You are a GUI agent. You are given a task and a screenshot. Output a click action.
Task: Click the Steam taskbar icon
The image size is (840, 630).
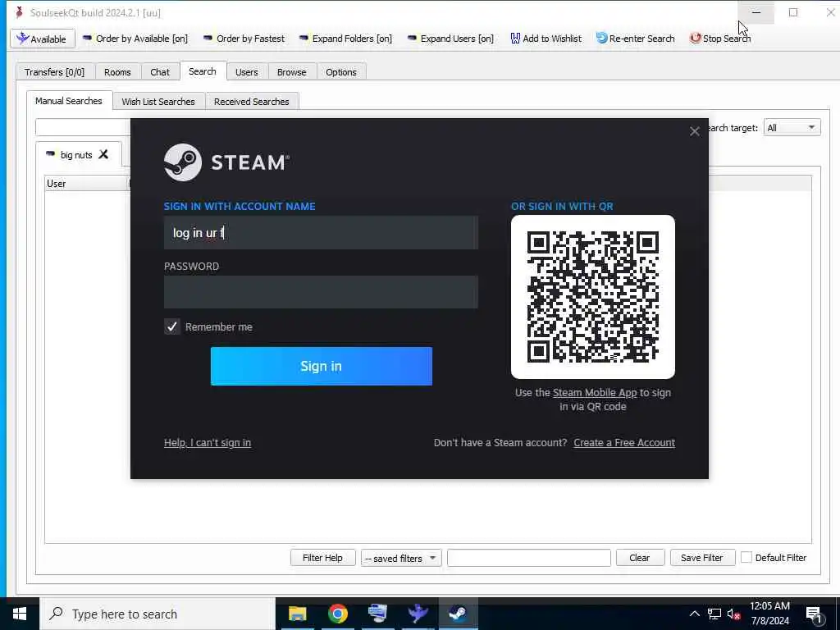coord(458,614)
